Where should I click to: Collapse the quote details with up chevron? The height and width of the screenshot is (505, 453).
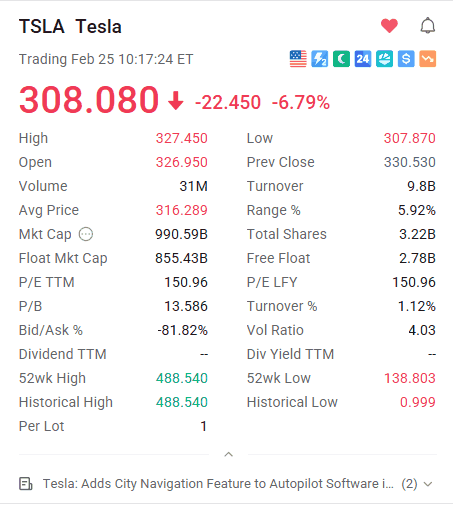coord(229,454)
